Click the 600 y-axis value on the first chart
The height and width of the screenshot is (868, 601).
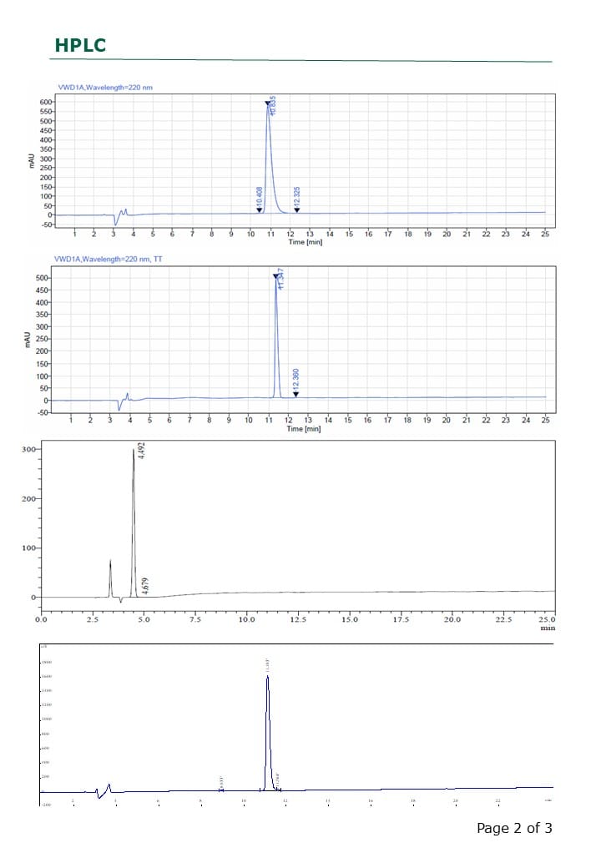pyautogui.click(x=45, y=102)
